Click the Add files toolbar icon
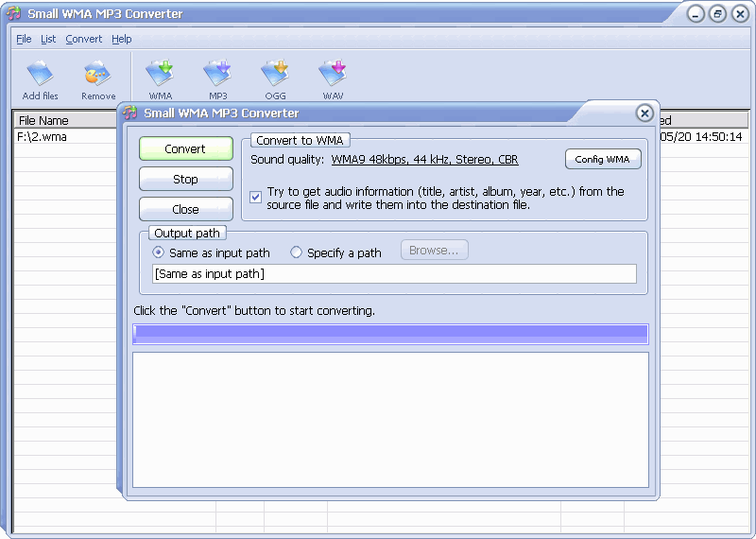The width and height of the screenshot is (756, 539). pyautogui.click(x=40, y=79)
